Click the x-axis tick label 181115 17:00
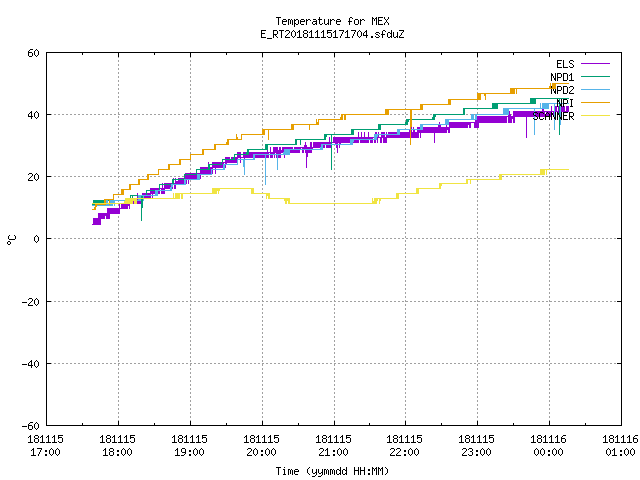Screen dimensions: 640x480 coord(45,446)
